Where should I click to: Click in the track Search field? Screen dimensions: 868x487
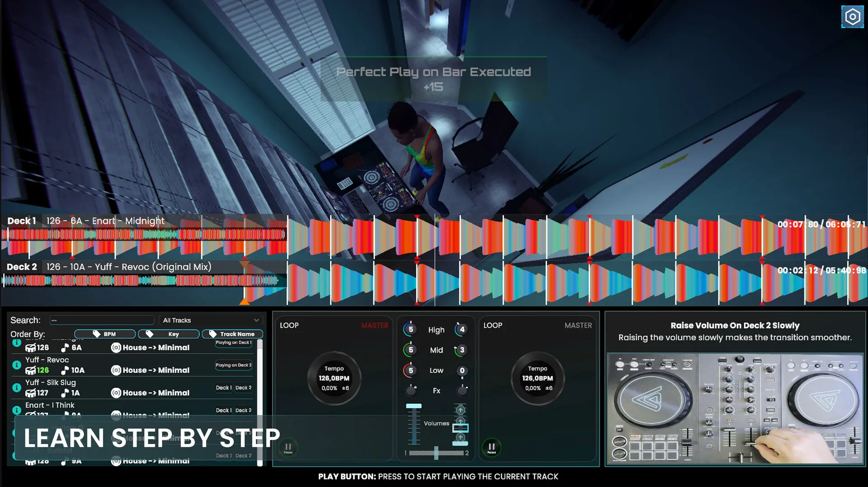click(102, 320)
